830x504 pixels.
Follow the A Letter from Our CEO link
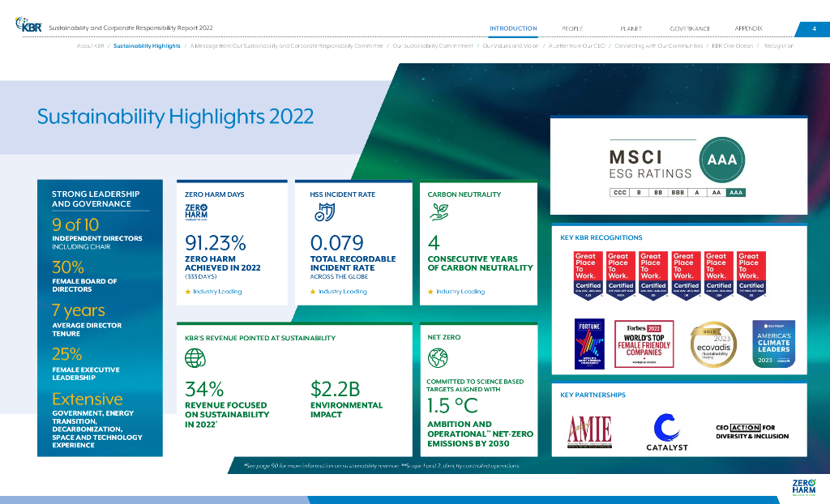click(x=577, y=46)
